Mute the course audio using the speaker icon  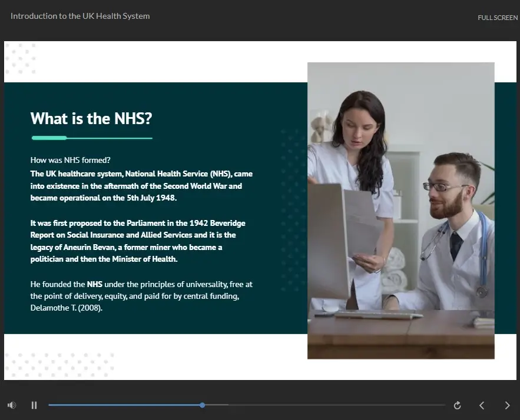click(12, 405)
